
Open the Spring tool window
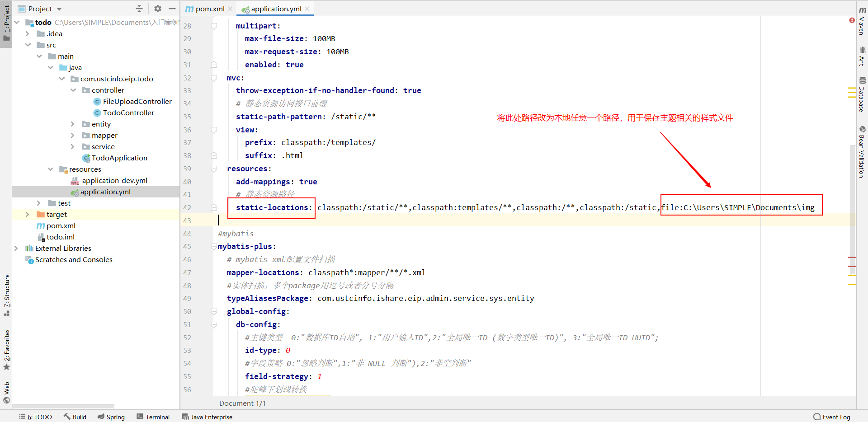click(x=111, y=417)
